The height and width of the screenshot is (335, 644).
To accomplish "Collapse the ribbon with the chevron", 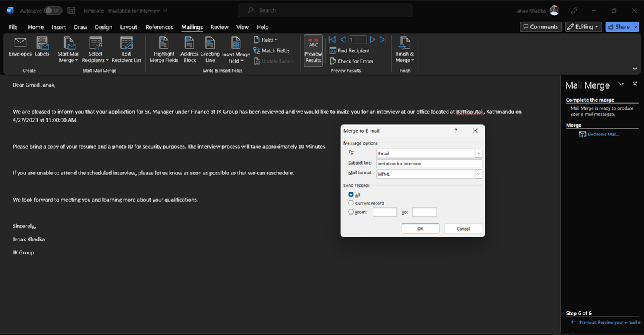I will tap(635, 69).
